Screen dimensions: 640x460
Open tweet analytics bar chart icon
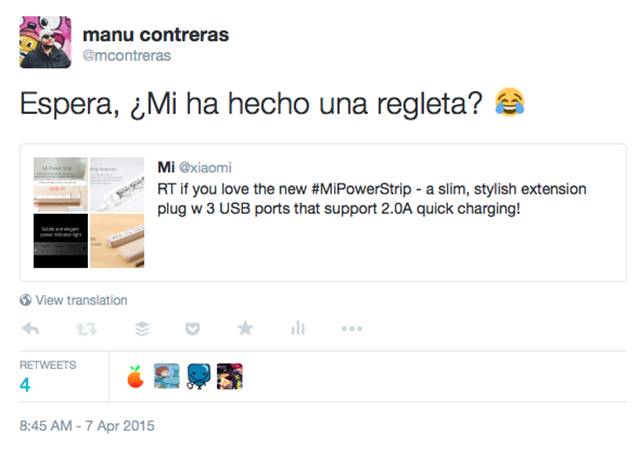click(x=298, y=328)
